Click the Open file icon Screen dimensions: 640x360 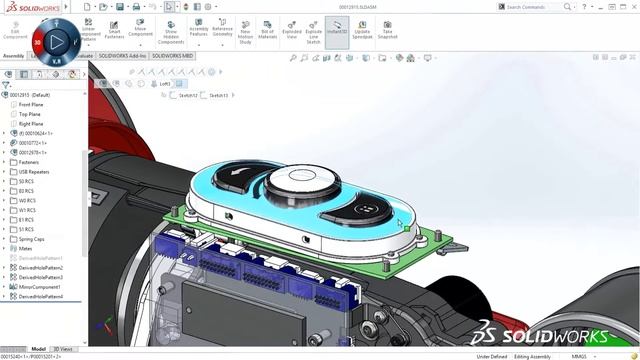click(103, 7)
